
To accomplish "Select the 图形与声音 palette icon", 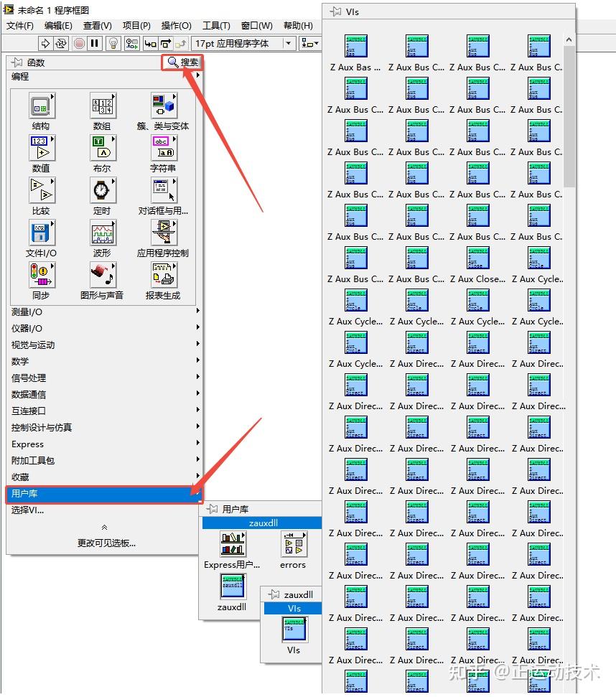I will click(103, 274).
